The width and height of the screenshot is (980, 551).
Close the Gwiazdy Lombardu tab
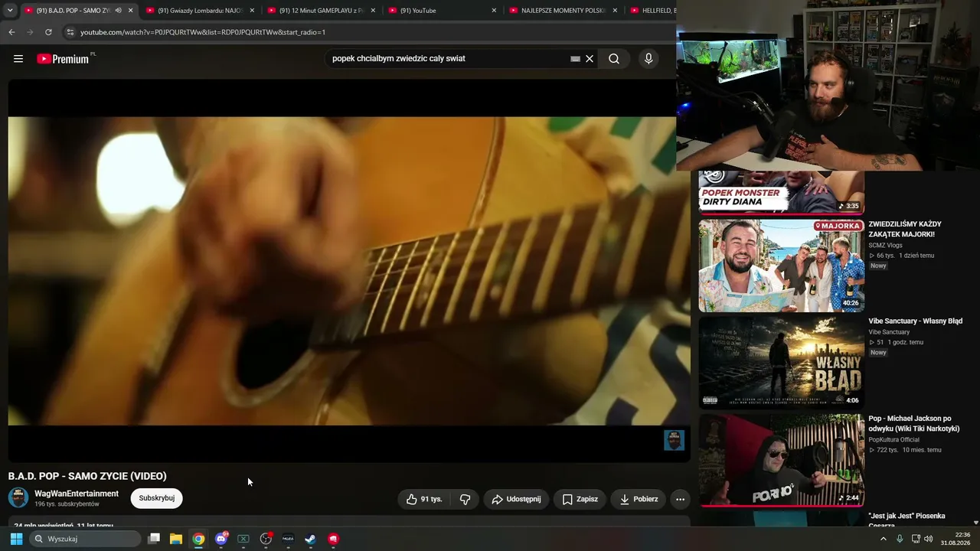252,11
